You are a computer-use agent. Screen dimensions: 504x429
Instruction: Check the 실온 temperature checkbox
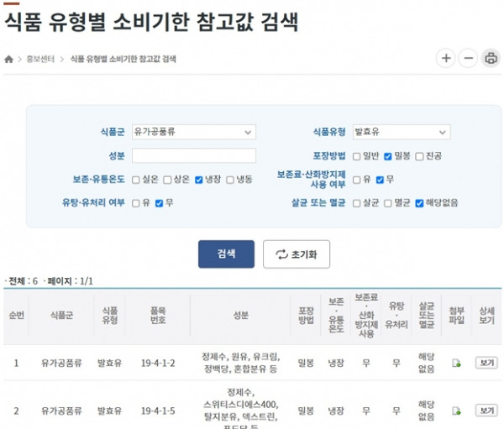(135, 180)
